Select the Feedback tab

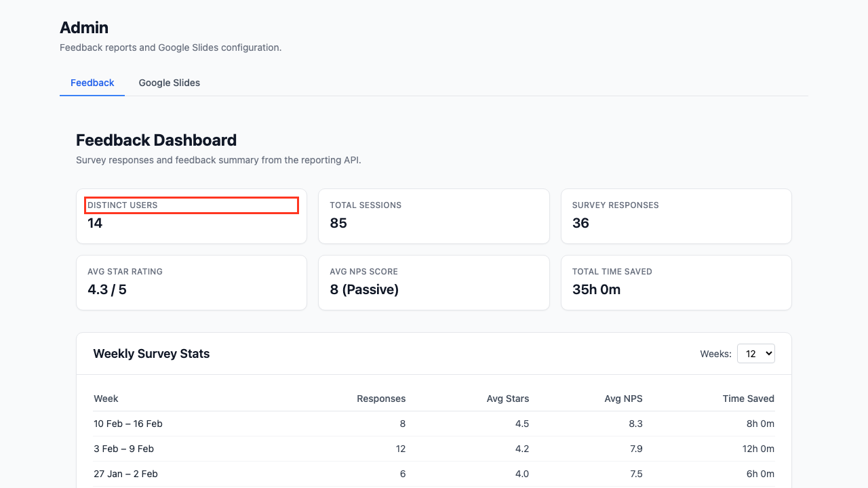92,83
